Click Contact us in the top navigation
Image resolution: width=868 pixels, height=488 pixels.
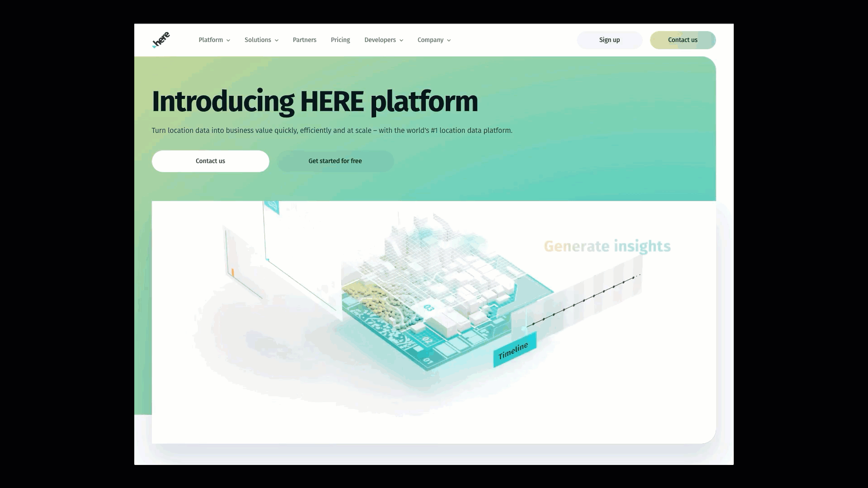click(x=683, y=40)
